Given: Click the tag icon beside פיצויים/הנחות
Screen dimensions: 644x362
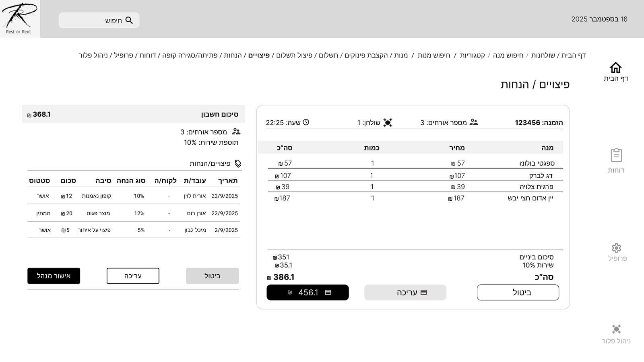Looking at the screenshot, I should [238, 164].
